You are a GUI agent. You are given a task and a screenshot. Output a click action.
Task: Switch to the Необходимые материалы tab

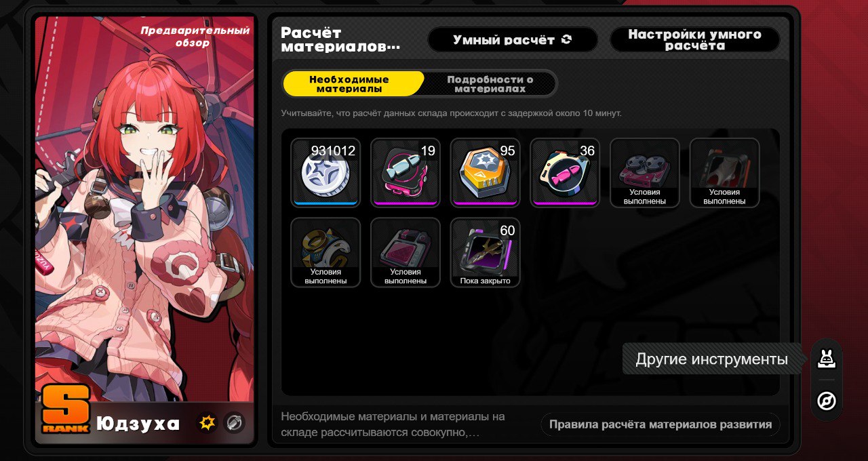point(354,83)
